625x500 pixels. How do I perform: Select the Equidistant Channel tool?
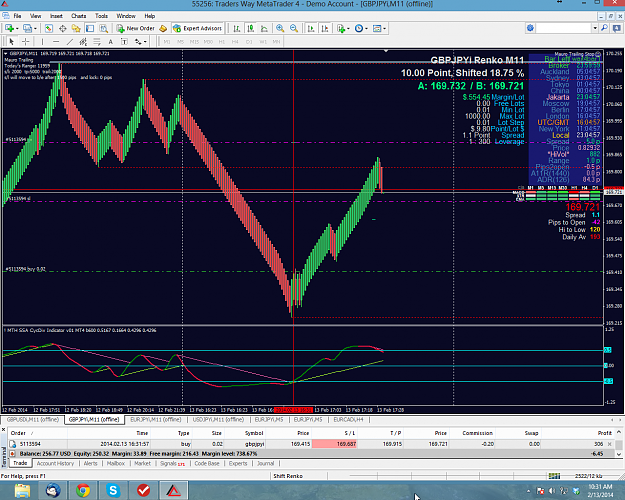tap(83, 41)
